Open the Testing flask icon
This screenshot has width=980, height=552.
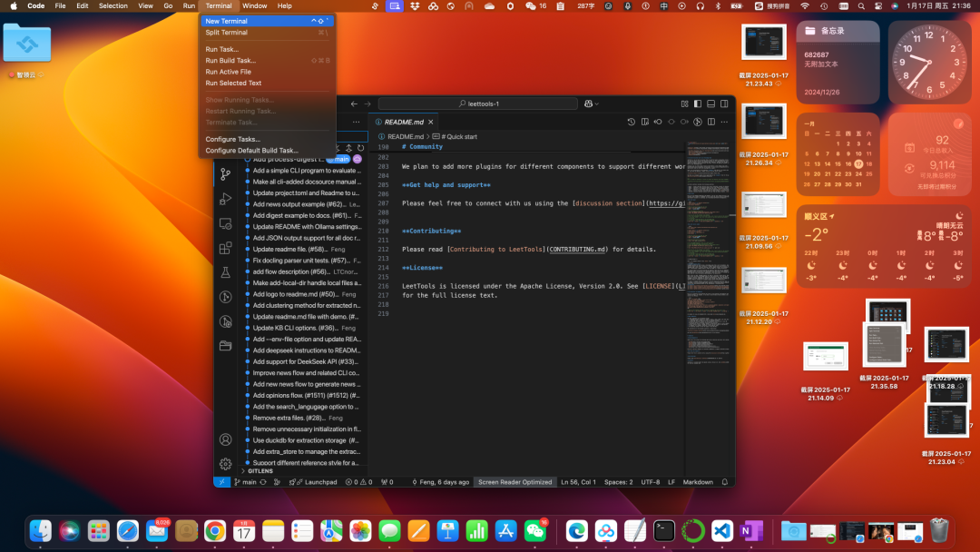[226, 272]
